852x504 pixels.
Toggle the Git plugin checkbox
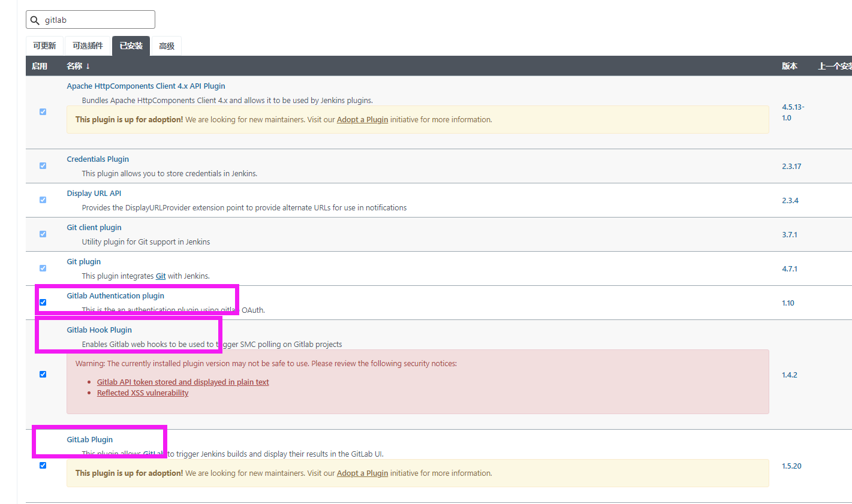(43, 268)
